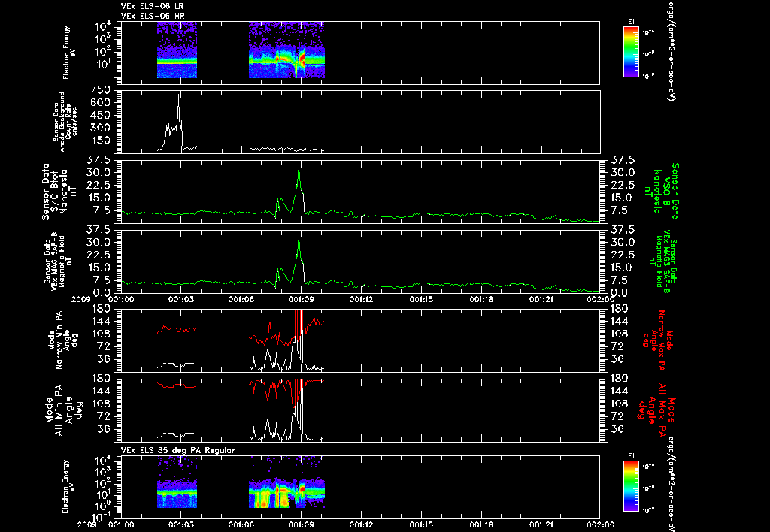Click the 600 tick label on count-rate axis
770x532 pixels.
click(x=100, y=103)
